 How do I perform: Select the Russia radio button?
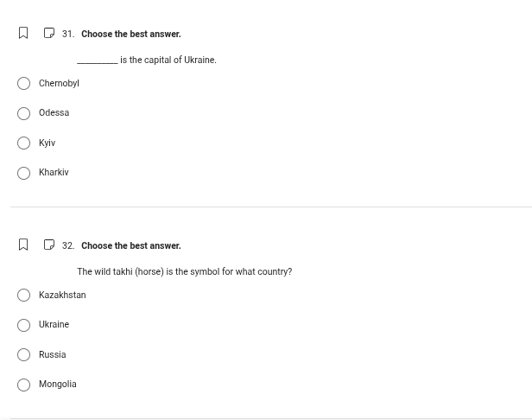point(24,355)
